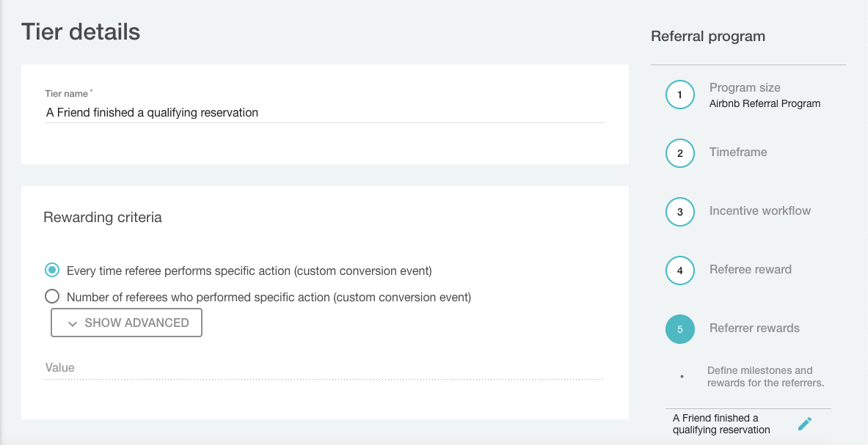Click step 3 circle icon
This screenshot has height=445, width=868.
click(x=680, y=212)
